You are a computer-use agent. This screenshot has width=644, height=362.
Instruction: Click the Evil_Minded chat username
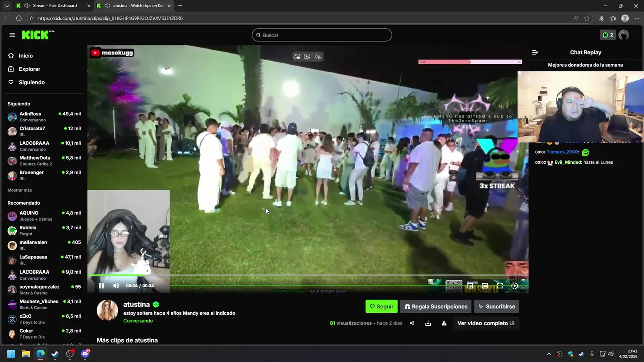point(568,162)
